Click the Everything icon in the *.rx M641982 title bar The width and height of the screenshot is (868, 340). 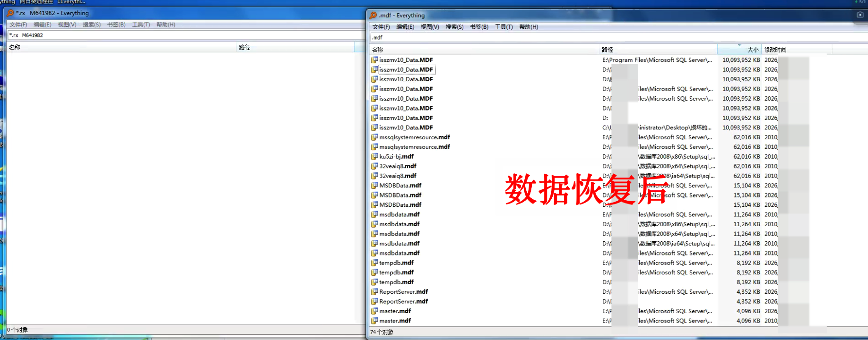10,13
